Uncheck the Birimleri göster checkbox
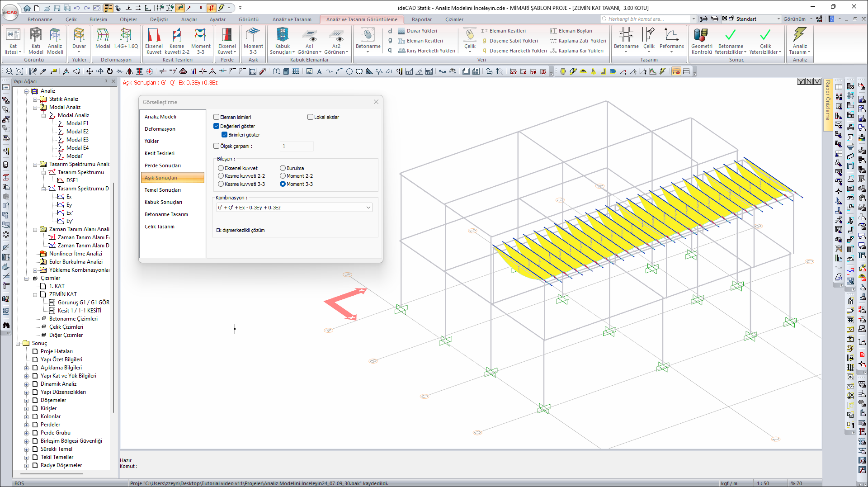The height and width of the screenshot is (487, 868). (x=225, y=135)
